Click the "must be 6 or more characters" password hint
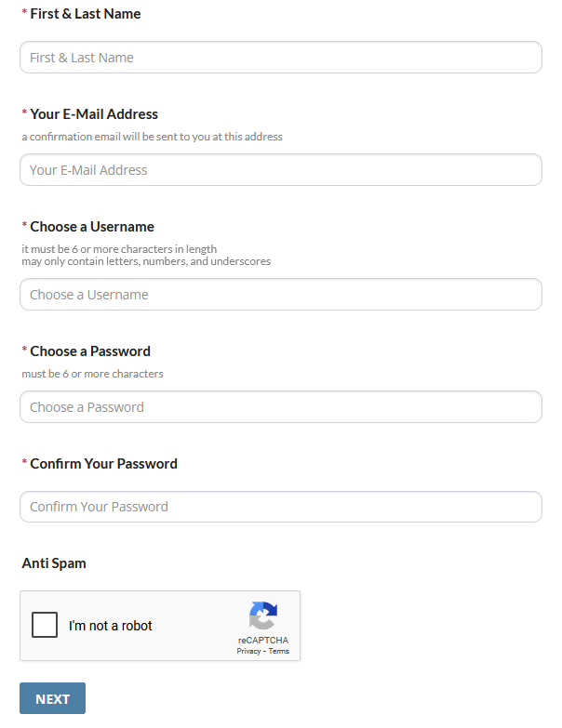 point(92,374)
